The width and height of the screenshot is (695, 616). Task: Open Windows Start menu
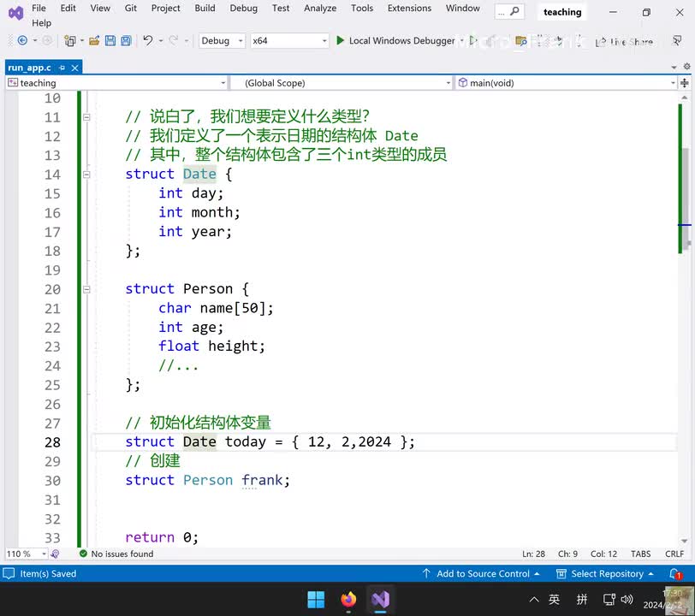tap(316, 600)
